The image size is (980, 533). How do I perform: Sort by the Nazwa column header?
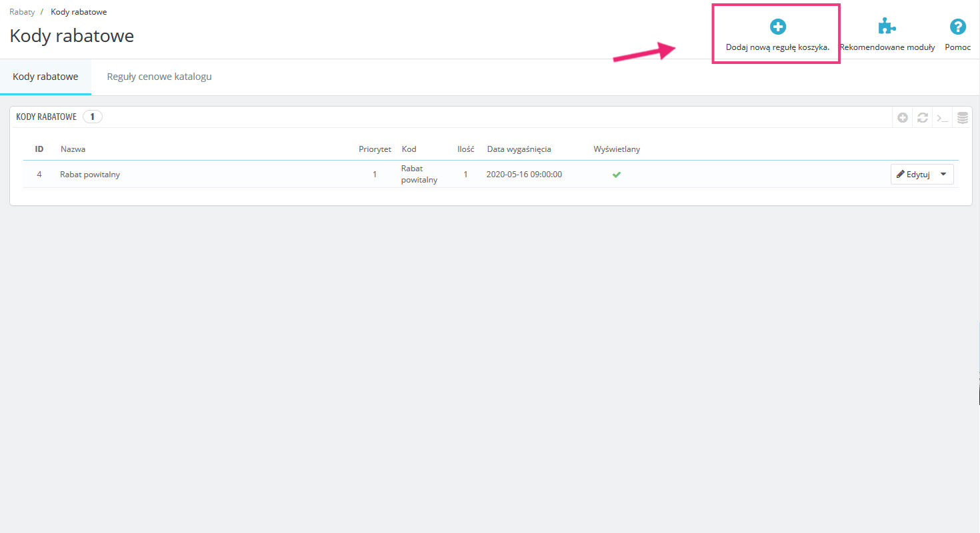coord(73,149)
